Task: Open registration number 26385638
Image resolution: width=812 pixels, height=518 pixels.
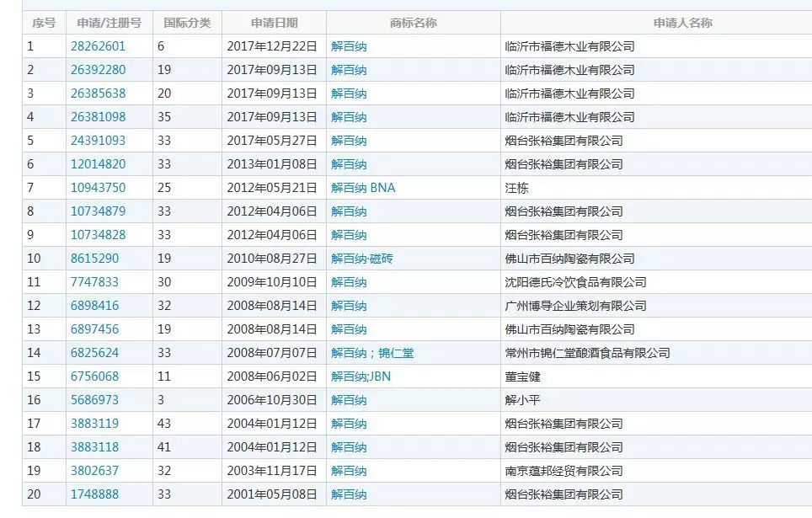Action: [x=98, y=93]
